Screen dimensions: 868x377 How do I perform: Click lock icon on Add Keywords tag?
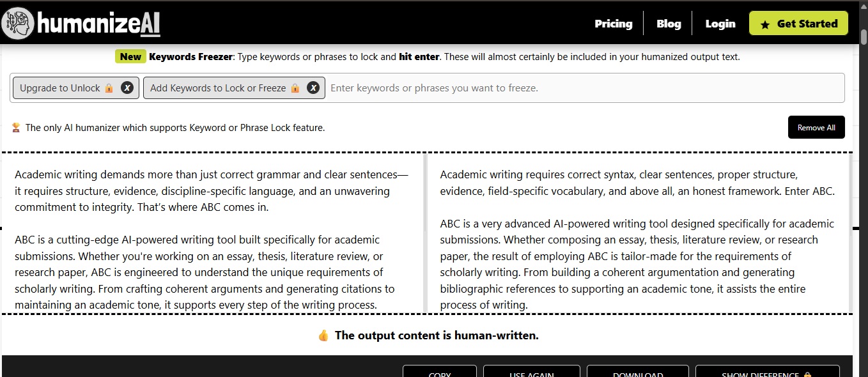click(295, 88)
